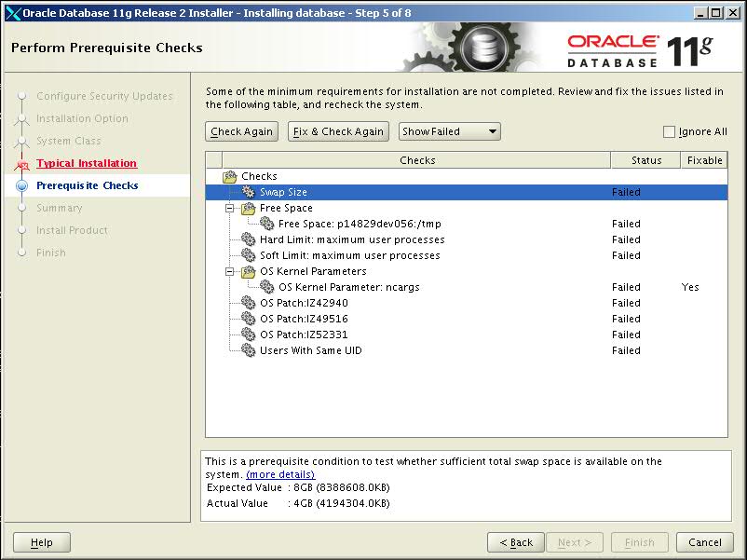Select the OS Patch:IZ49516 row
This screenshot has width=747, height=560.
pos(467,319)
